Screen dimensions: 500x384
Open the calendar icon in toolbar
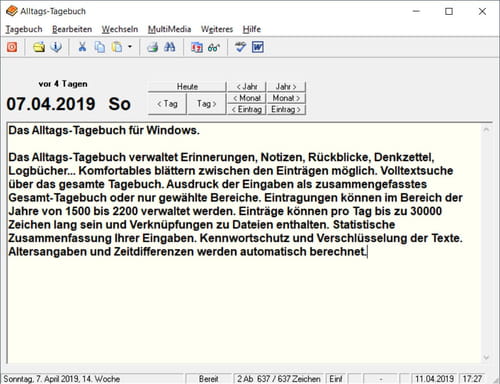point(197,47)
